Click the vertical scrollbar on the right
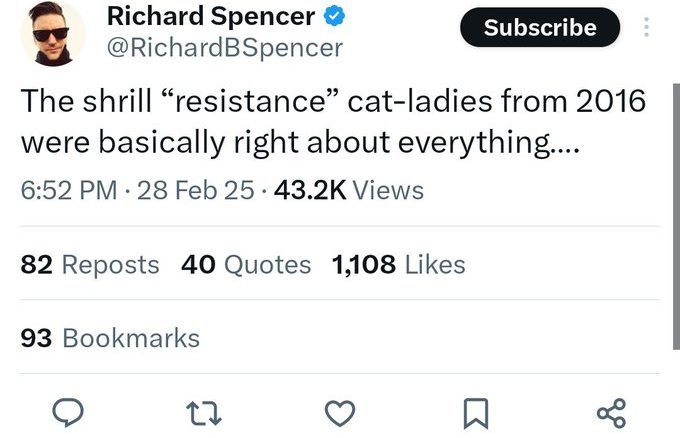 coord(677,216)
